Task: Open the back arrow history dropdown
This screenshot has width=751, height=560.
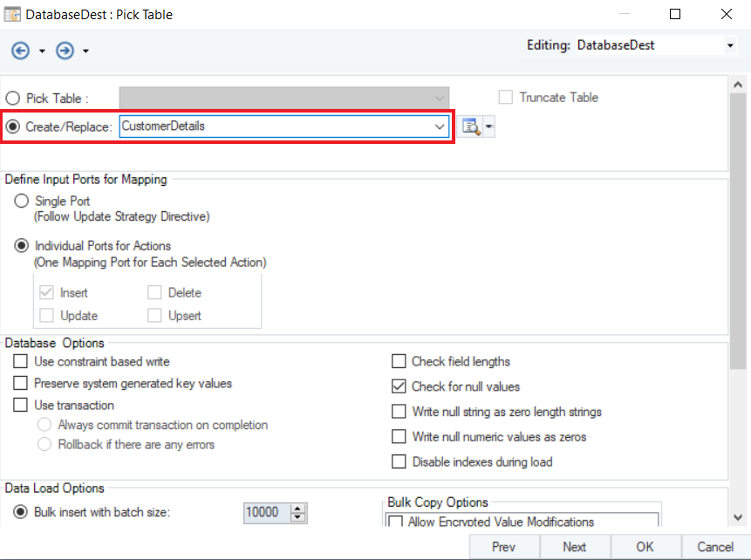Action: pyautogui.click(x=42, y=51)
